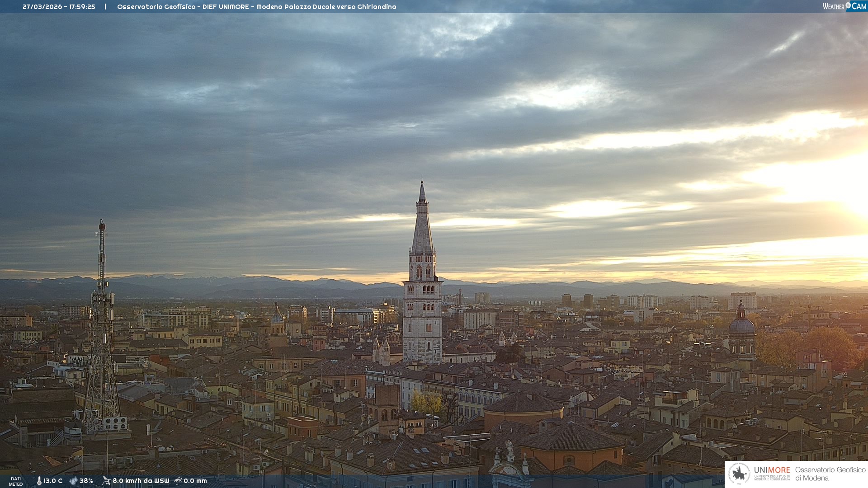Image resolution: width=868 pixels, height=488 pixels.
Task: Click the UNIMORE horseman seal emblem
Action: click(x=740, y=474)
